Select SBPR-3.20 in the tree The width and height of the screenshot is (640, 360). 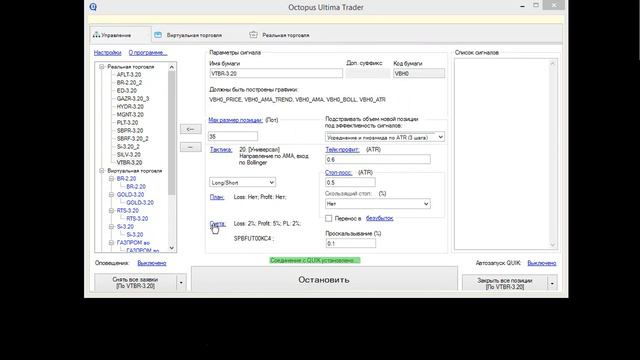(130, 131)
